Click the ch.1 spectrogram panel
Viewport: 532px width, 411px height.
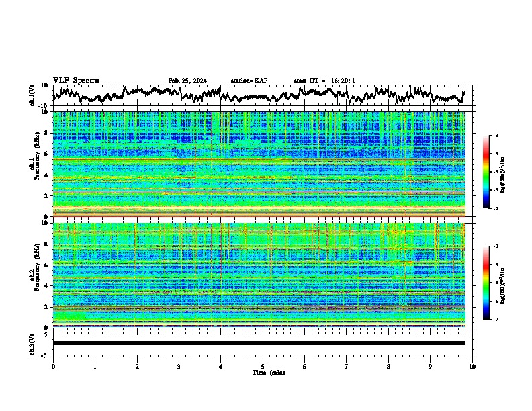click(259, 164)
